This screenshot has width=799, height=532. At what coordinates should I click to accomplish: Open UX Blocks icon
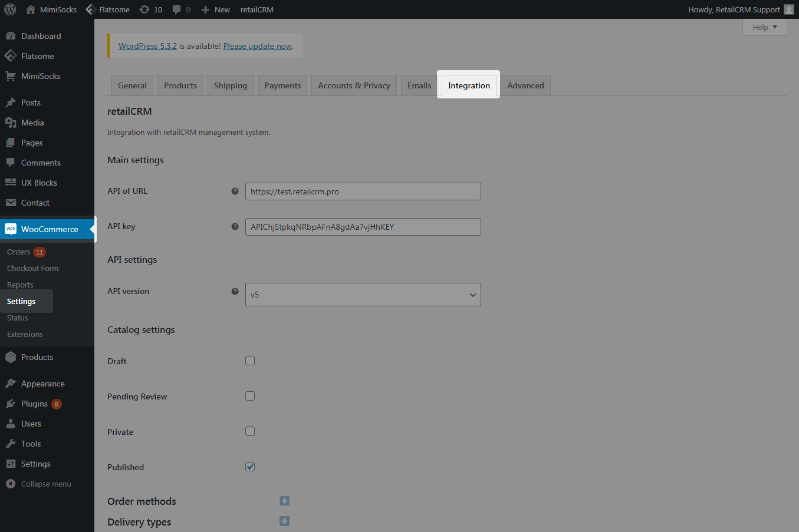[11, 183]
